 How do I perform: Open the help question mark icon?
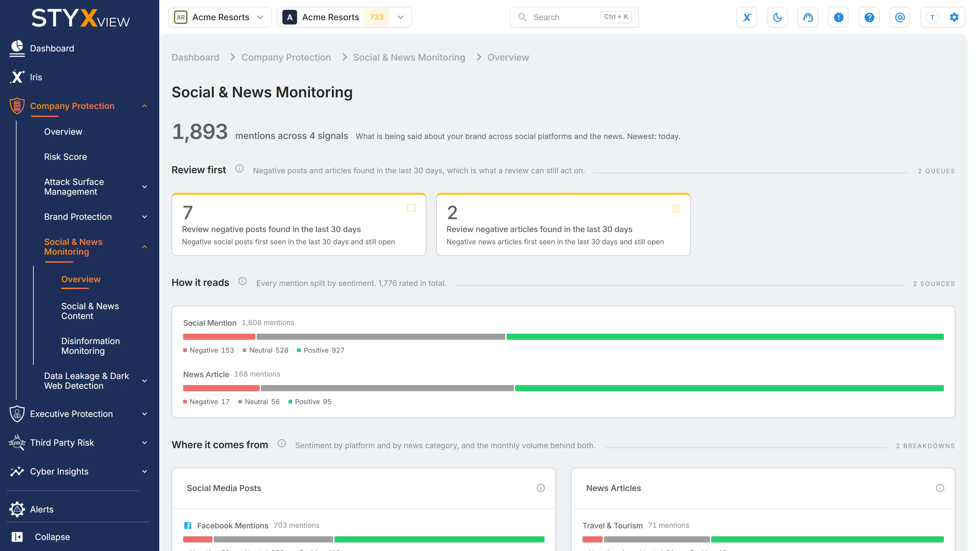pyautogui.click(x=869, y=17)
